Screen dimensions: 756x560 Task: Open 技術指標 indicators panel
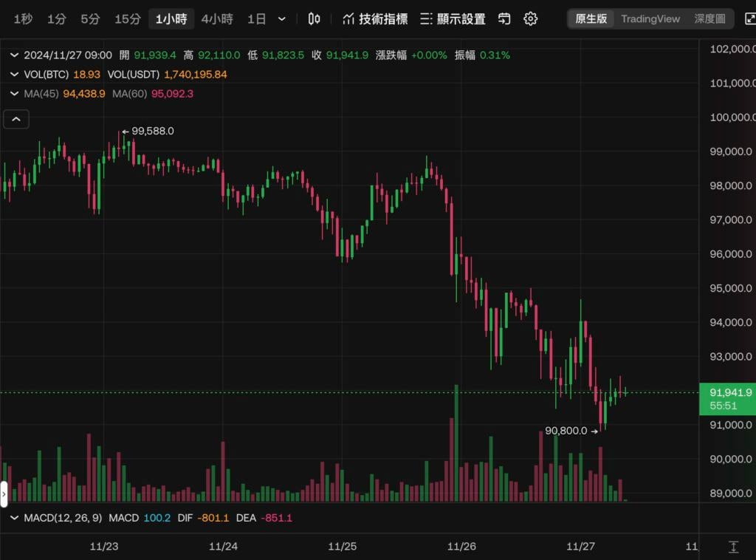tap(375, 18)
